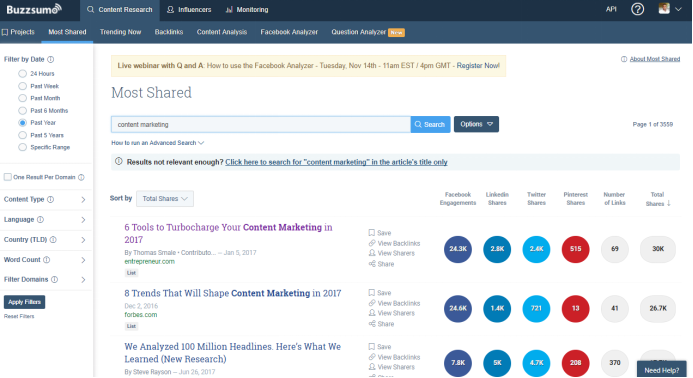The image size is (693, 378).
Task: Open the Trending Now tab
Action: click(120, 32)
